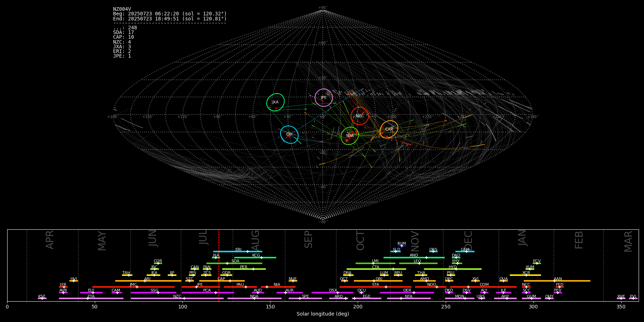Click the NUE shower label in timeline

pos(293,279)
